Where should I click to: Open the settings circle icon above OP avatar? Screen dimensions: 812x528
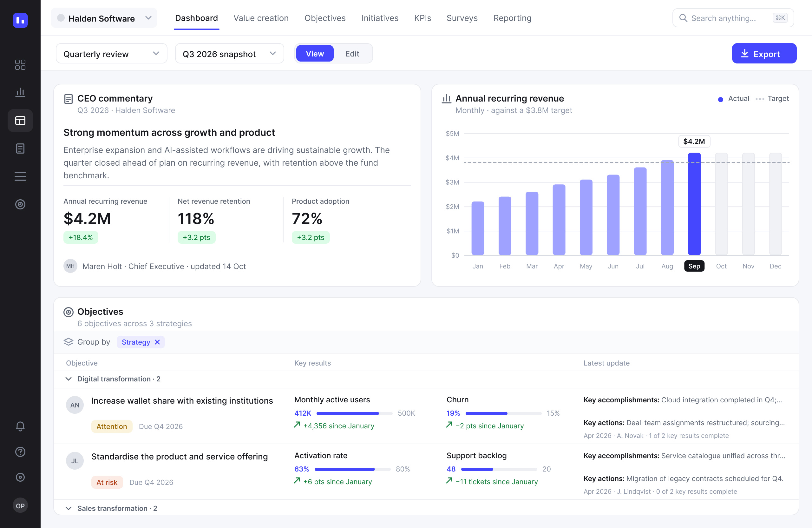click(20, 477)
